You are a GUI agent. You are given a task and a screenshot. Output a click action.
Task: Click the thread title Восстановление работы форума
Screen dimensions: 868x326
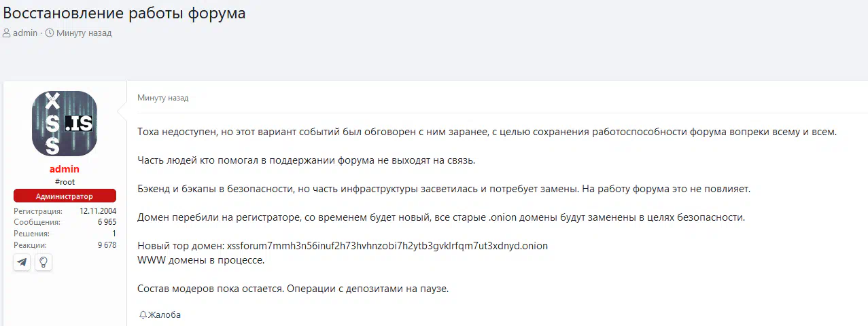[124, 13]
